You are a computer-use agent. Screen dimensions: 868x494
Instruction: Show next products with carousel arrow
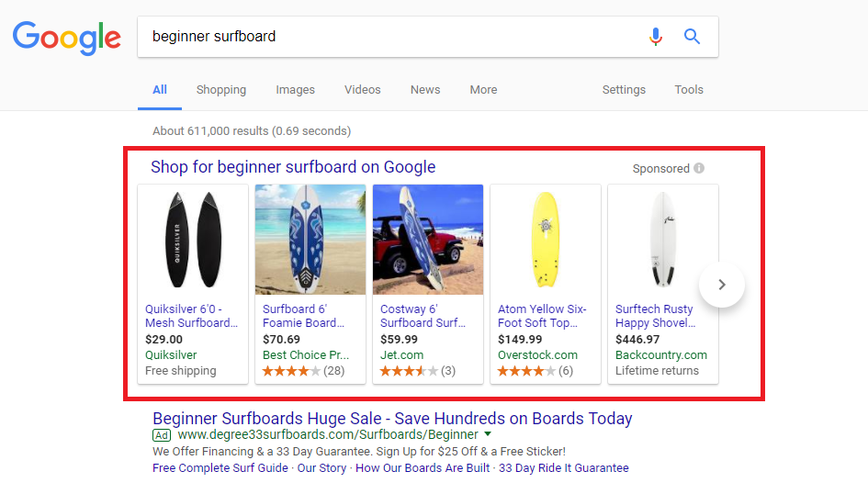(x=722, y=285)
